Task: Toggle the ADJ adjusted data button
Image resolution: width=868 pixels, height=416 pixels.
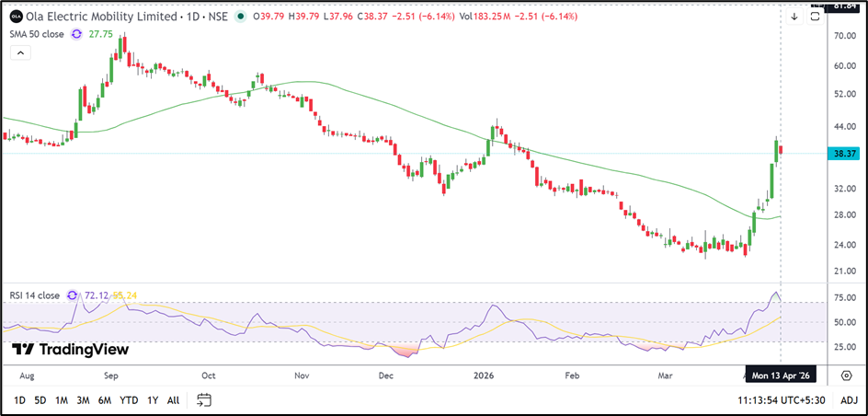Action: (849, 399)
